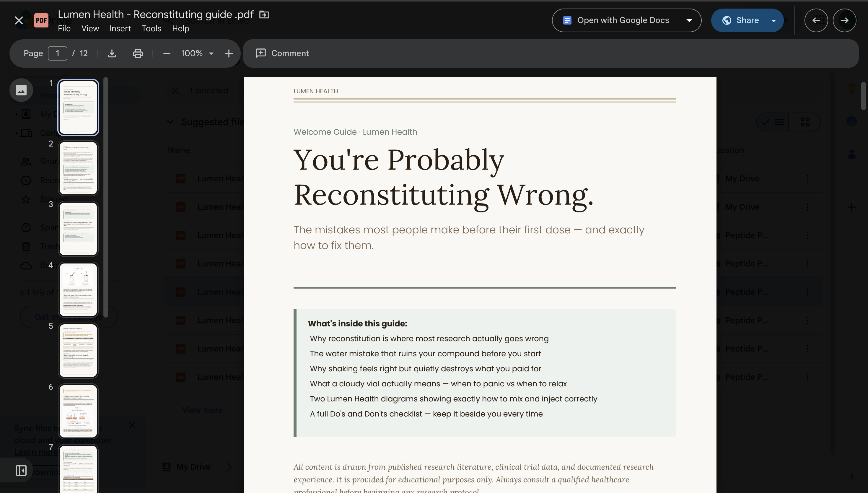Screen dimensions: 868x493
Task: Close the PDF preview with the X
Action: (x=19, y=20)
